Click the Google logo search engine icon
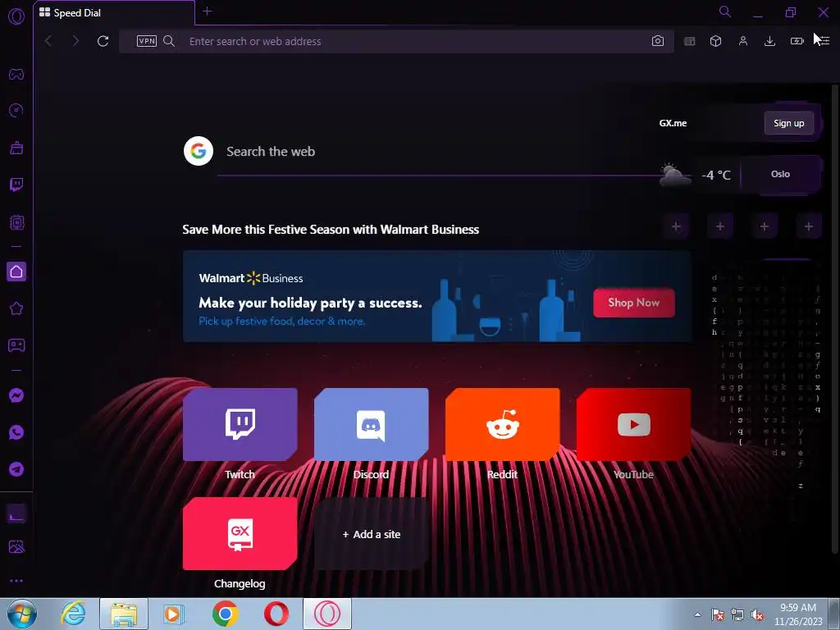The height and width of the screenshot is (630, 840). [x=199, y=151]
